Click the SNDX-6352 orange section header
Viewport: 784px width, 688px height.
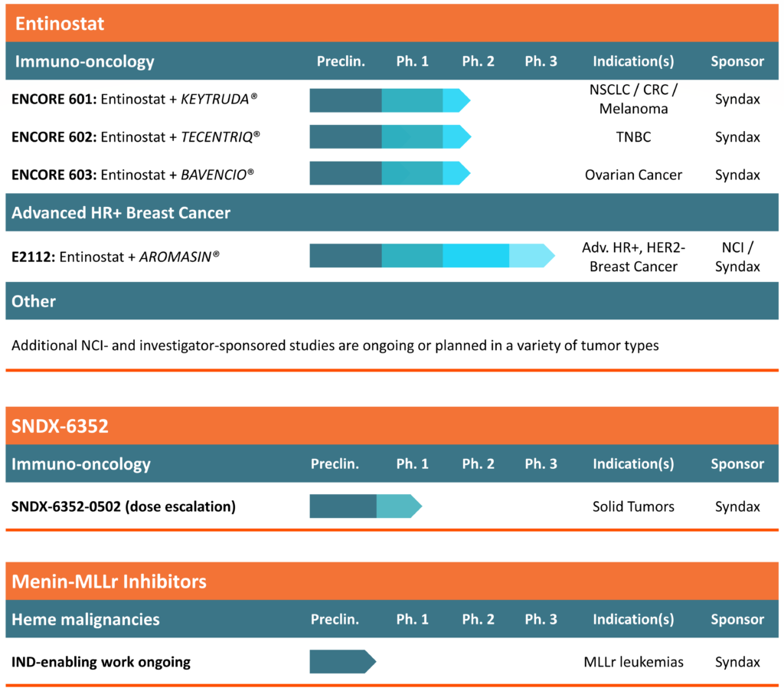click(392, 425)
